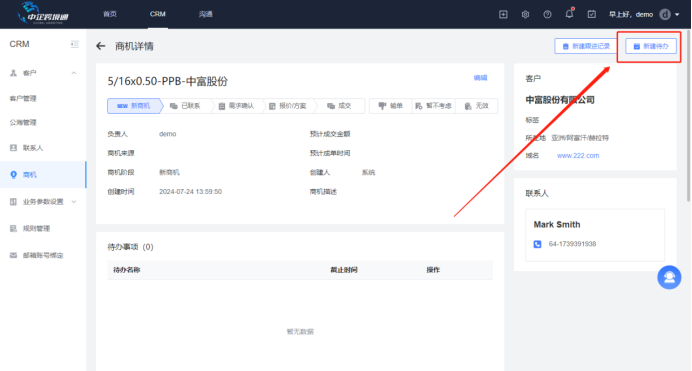Click the 客户 person icon in sidebar

tap(13, 73)
